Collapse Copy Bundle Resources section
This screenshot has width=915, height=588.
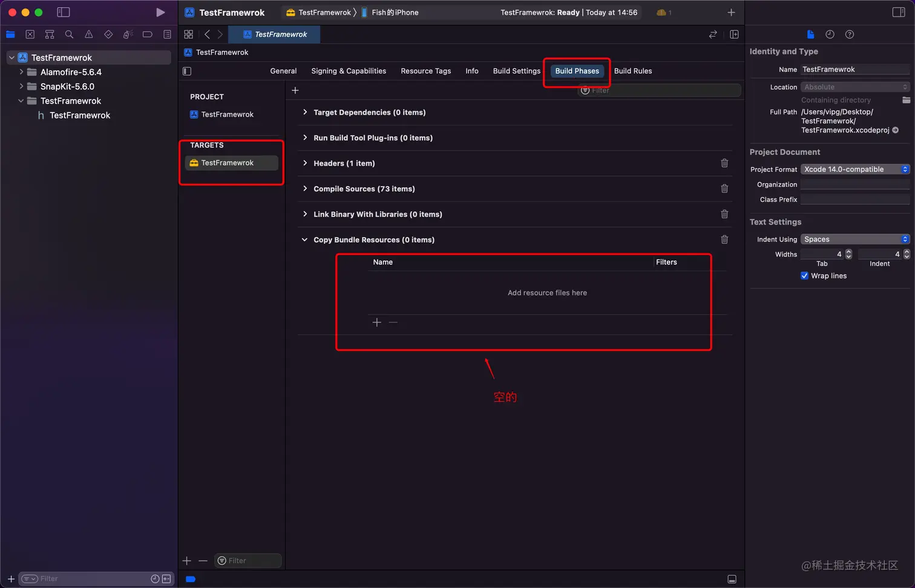pos(305,240)
